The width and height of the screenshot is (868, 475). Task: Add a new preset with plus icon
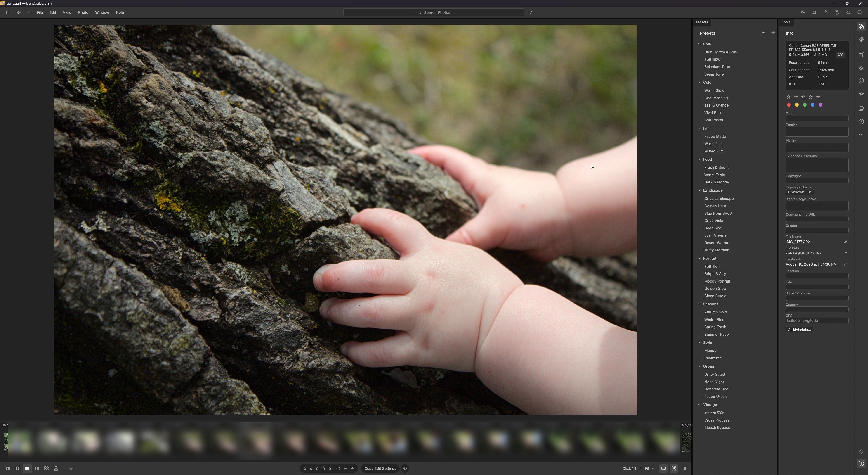coord(773,33)
